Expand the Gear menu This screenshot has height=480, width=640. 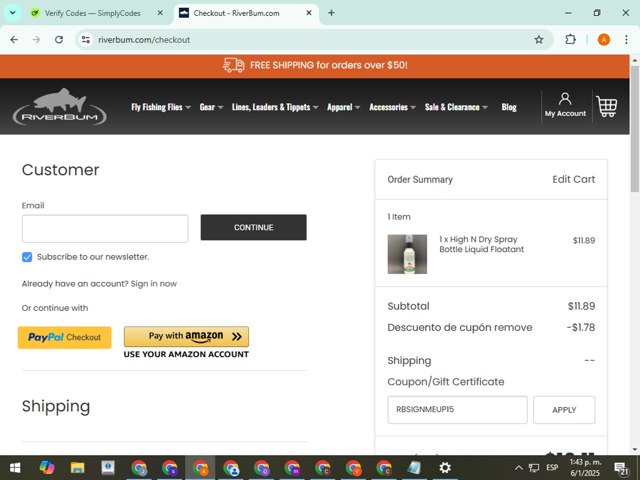pyautogui.click(x=211, y=107)
